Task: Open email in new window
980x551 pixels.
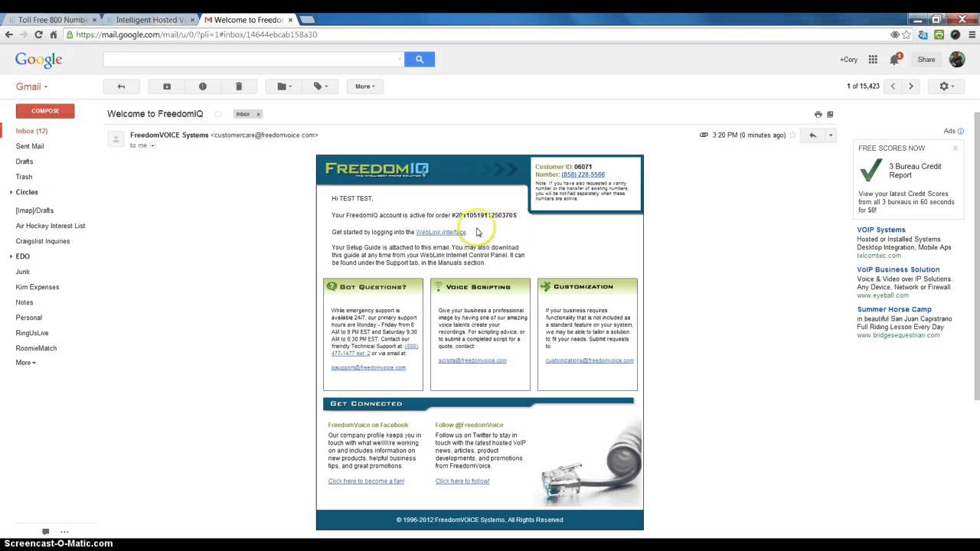Action: (830, 114)
